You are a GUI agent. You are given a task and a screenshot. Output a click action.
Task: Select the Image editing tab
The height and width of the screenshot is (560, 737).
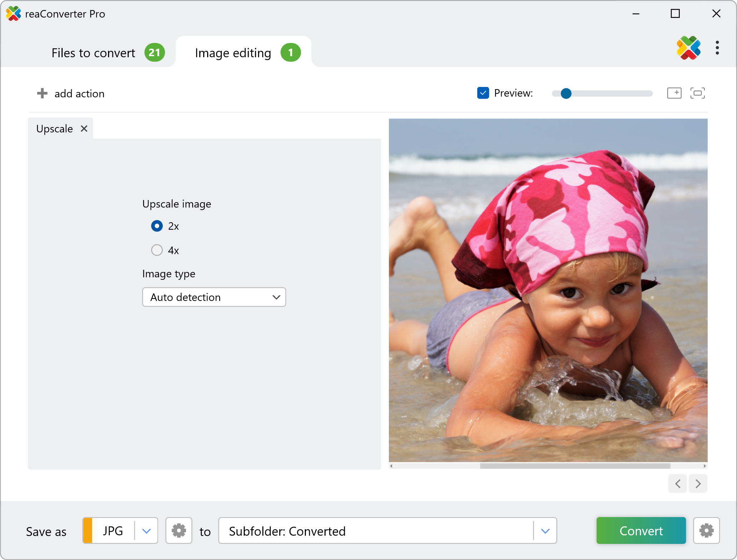point(233,53)
